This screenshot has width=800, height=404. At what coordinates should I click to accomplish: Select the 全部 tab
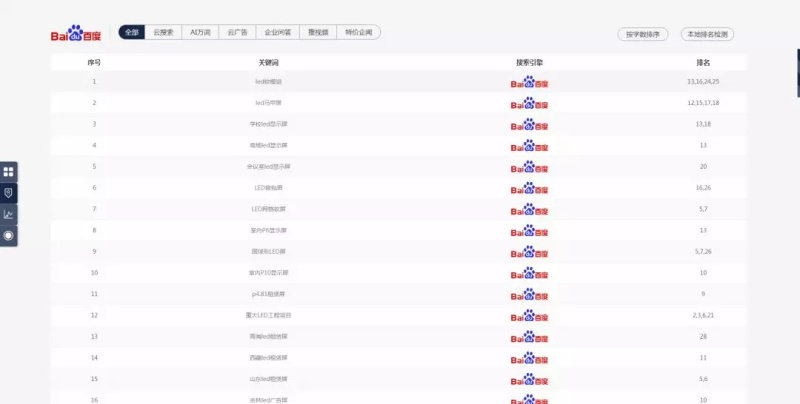click(132, 32)
